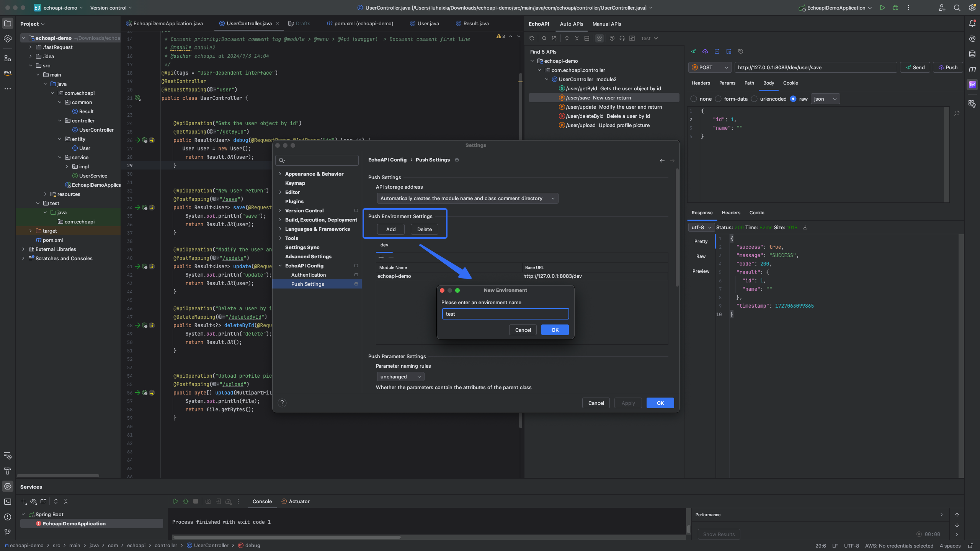980x551 pixels.
Task: Open EchoAPI help question mark icon
Action: pyautogui.click(x=612, y=38)
